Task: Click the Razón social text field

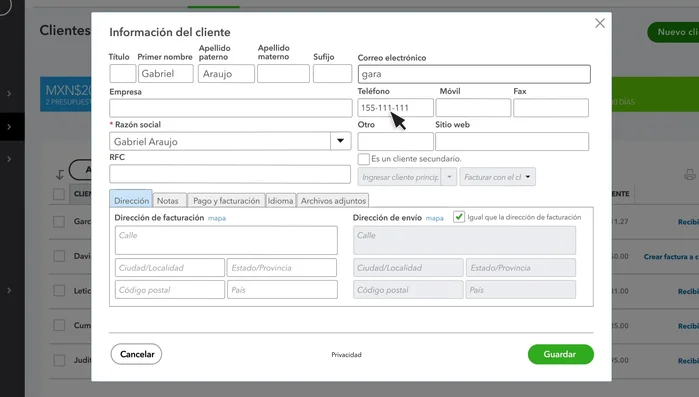Action: click(x=220, y=141)
